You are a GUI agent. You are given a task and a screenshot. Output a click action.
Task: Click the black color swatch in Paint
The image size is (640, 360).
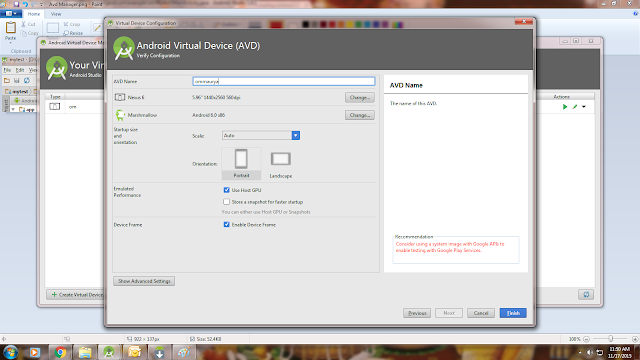coord(306,24)
